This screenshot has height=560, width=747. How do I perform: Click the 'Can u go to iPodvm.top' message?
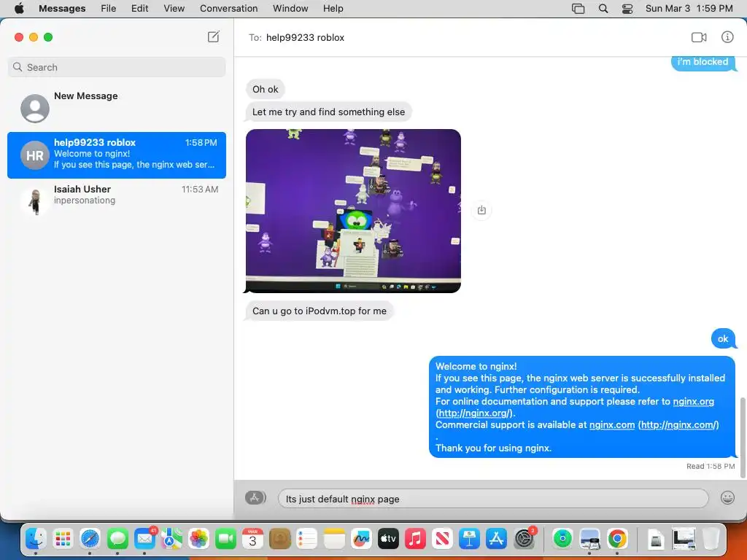tap(319, 311)
